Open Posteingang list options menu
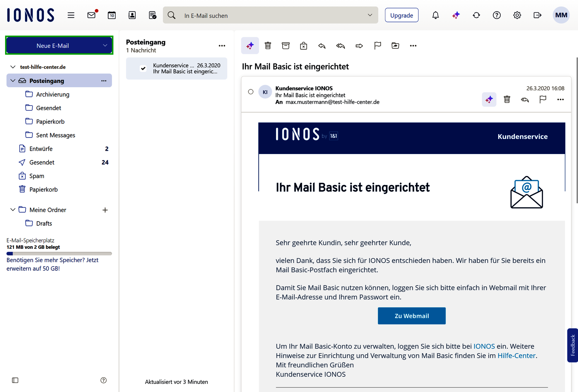 (x=222, y=46)
